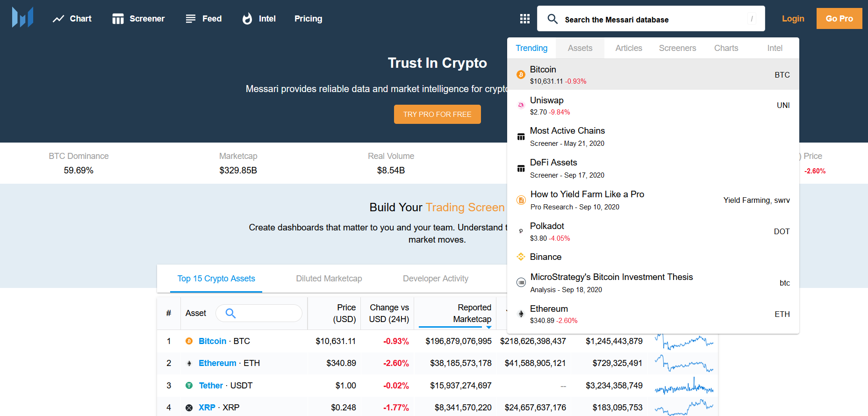
Task: Click the Most Active Chains screener icon
Action: coord(521,137)
